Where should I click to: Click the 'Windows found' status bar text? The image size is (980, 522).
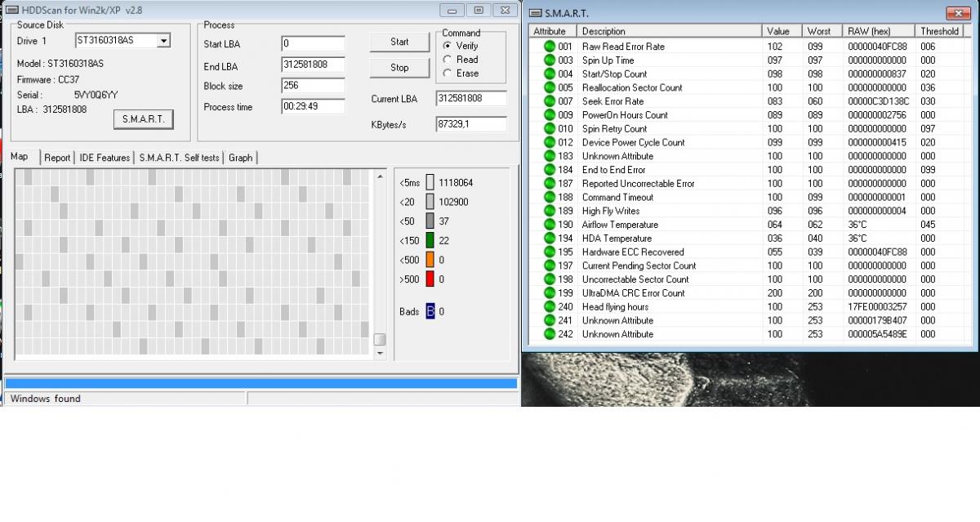click(45, 399)
